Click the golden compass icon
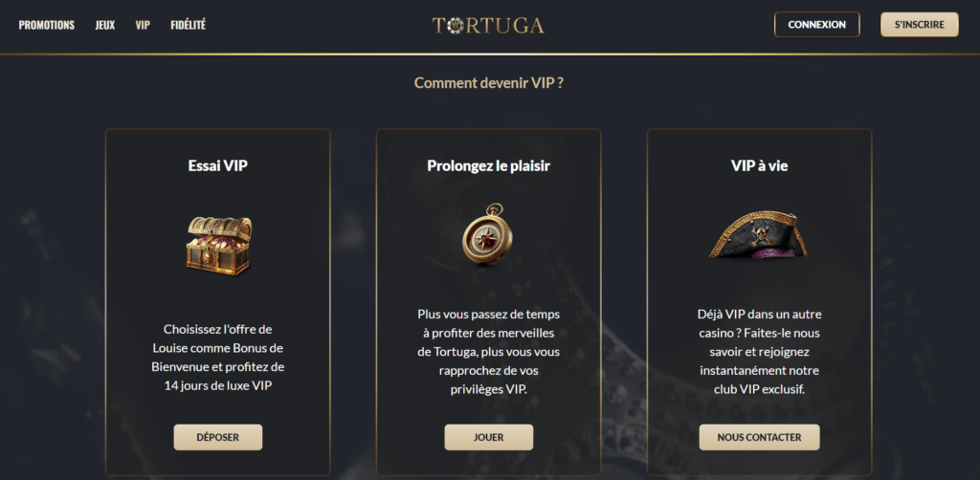980x480 pixels. coord(488,234)
